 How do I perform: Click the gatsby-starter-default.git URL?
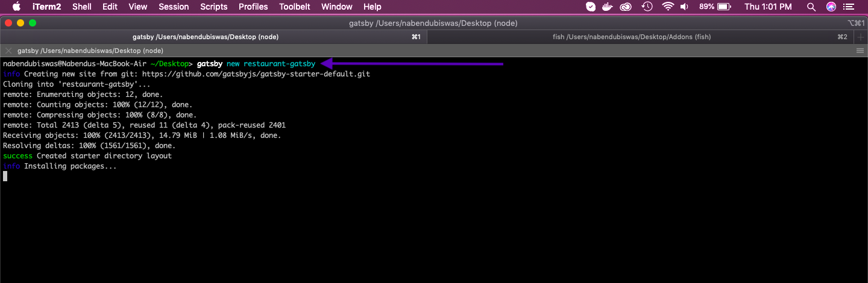pyautogui.click(x=256, y=74)
